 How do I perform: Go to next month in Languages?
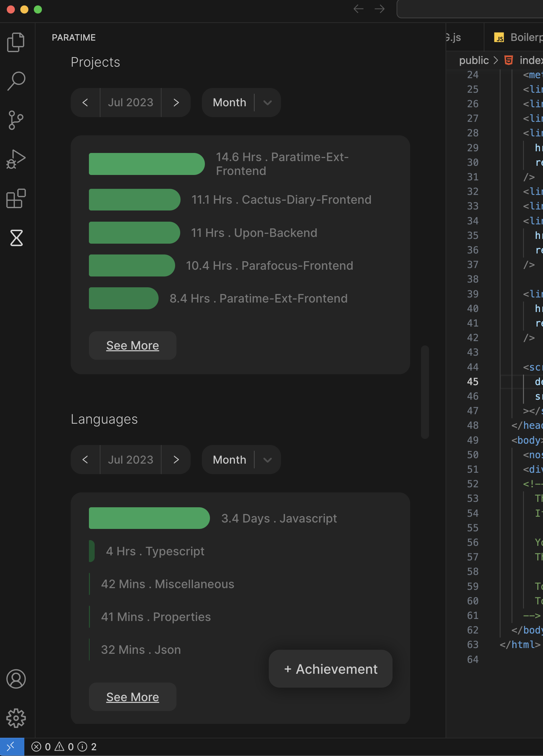[176, 460]
